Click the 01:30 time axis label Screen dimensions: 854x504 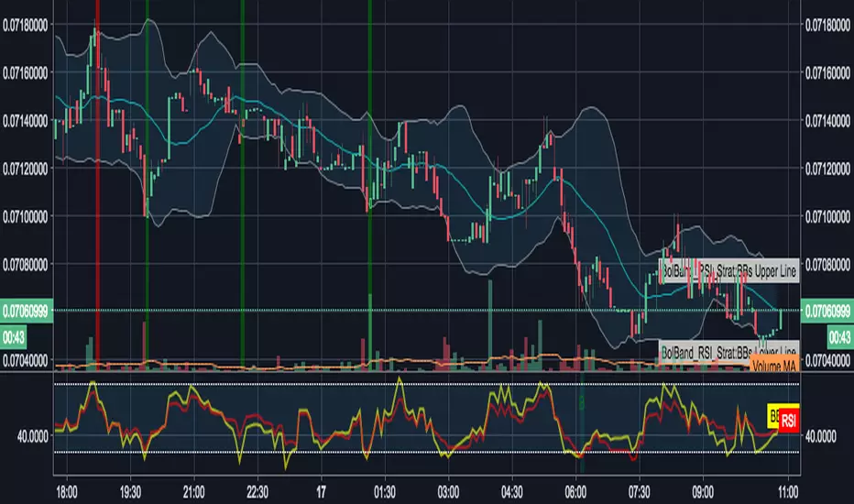tap(385, 493)
